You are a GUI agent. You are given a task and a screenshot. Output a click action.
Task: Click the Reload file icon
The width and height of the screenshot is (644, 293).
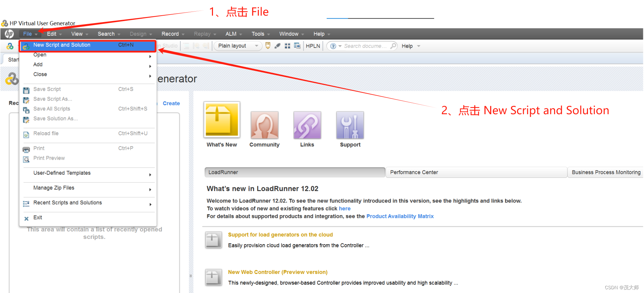click(26, 135)
